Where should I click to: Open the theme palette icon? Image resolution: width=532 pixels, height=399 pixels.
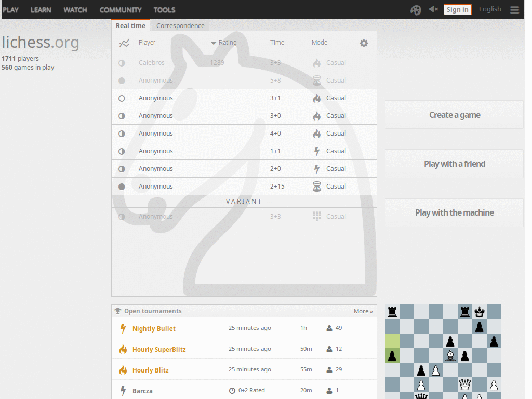click(x=416, y=10)
